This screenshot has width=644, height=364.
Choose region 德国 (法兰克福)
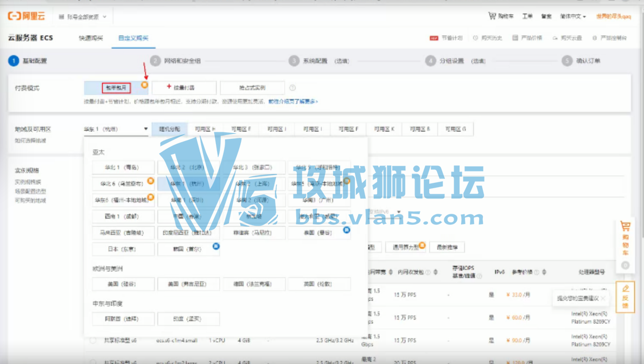[x=254, y=284]
